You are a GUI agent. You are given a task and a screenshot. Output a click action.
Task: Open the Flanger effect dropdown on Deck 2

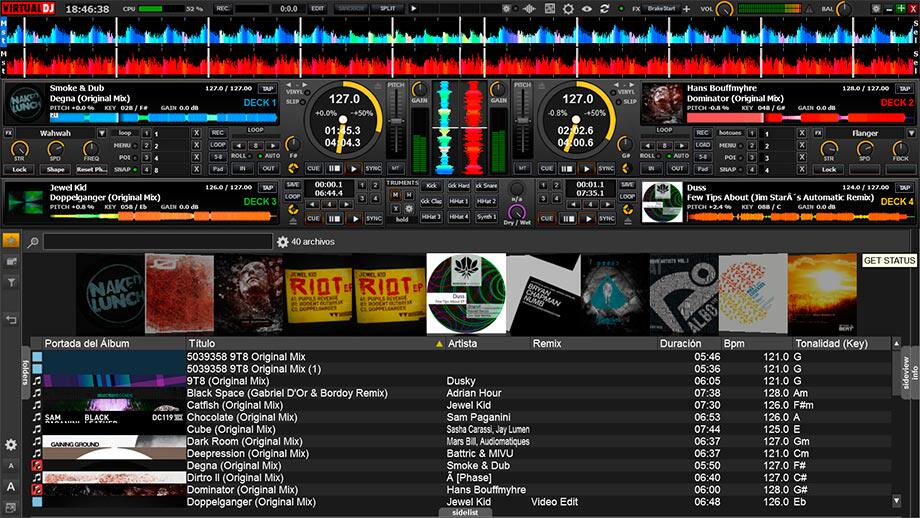pyautogui.click(x=911, y=133)
